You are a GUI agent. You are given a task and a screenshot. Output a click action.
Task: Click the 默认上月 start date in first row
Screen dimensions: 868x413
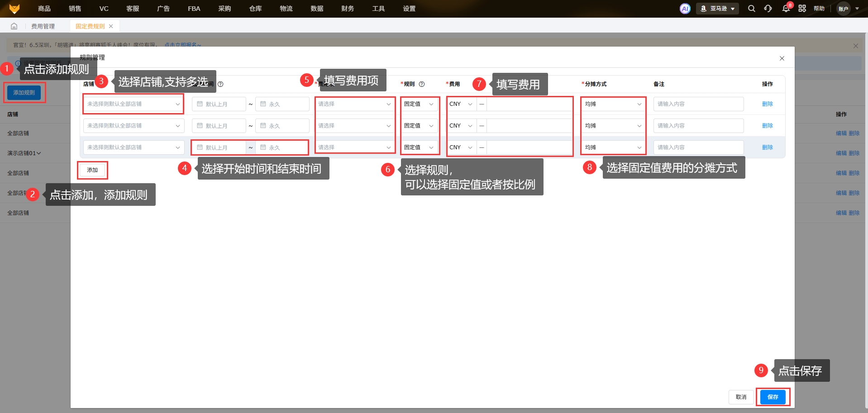(x=219, y=104)
